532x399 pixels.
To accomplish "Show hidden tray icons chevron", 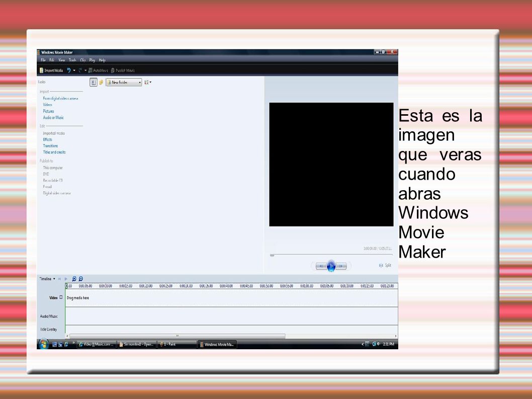I will (363, 344).
